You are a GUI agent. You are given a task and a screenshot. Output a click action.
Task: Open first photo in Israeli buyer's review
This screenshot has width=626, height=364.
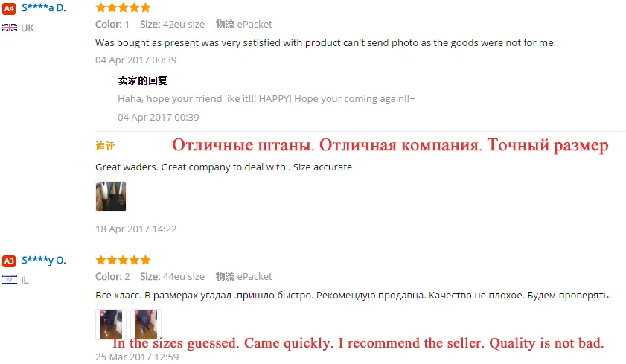111,324
